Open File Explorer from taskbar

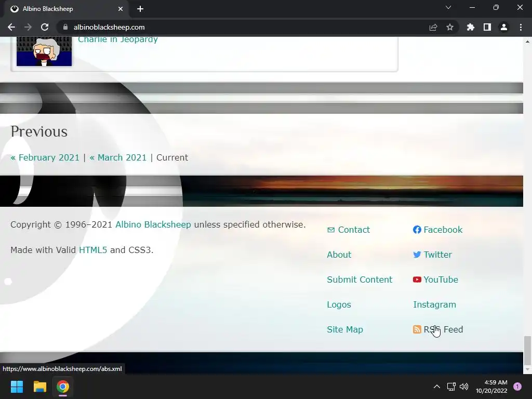pos(39,387)
